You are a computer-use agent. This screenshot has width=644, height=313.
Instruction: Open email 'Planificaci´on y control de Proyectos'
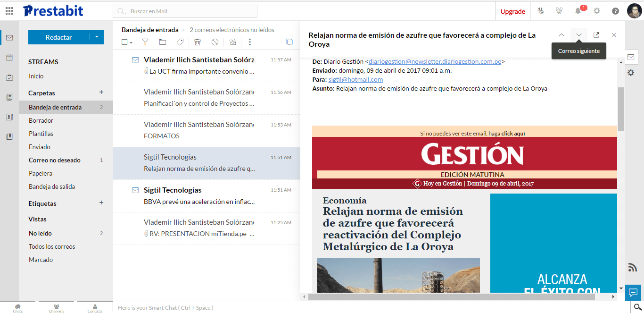(206, 98)
